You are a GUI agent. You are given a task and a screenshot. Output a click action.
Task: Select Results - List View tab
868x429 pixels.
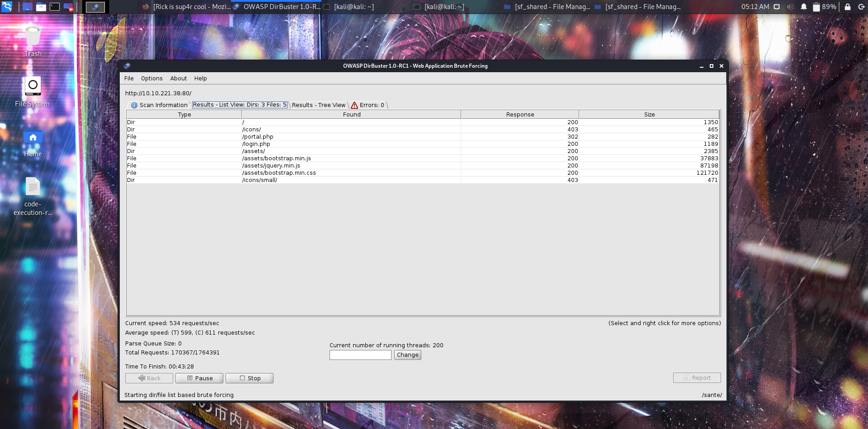point(240,105)
